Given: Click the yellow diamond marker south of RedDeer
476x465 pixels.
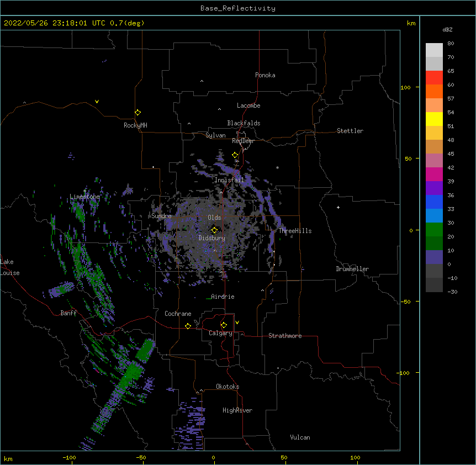Looking at the screenshot, I should pos(235,155).
